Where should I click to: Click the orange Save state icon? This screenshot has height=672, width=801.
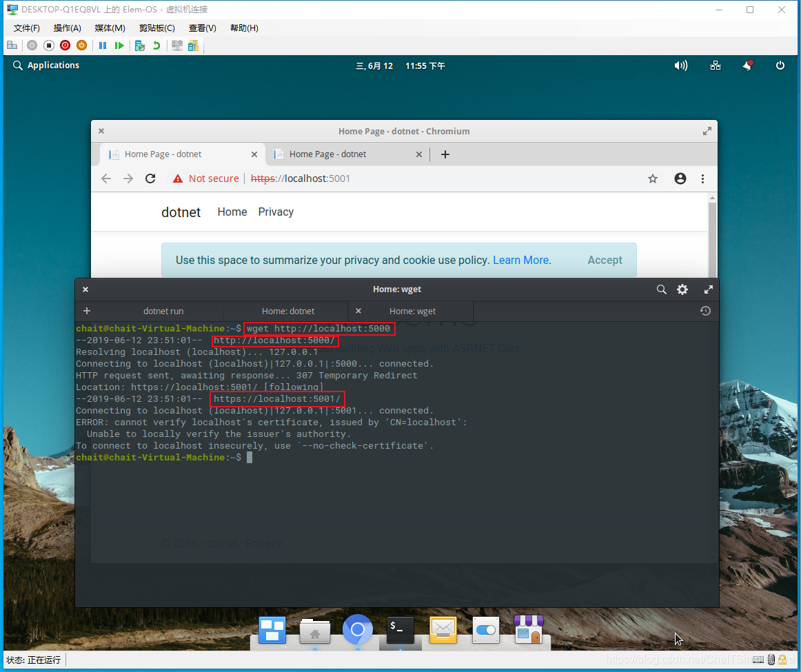[82, 45]
